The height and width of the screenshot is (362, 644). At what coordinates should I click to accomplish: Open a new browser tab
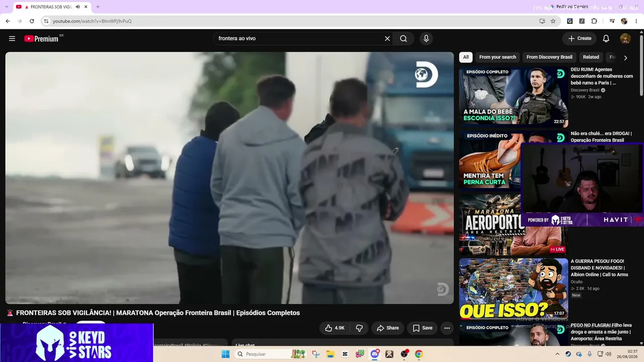(98, 7)
